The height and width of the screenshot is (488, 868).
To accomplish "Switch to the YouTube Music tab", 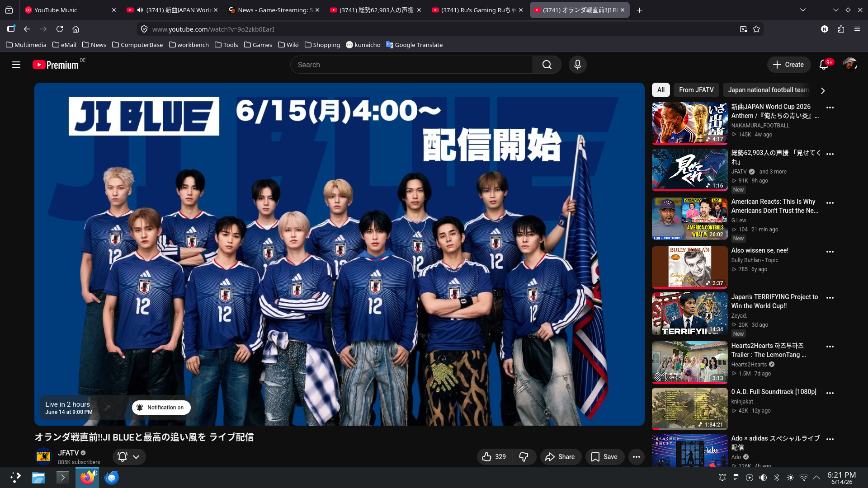I will 70,10.
